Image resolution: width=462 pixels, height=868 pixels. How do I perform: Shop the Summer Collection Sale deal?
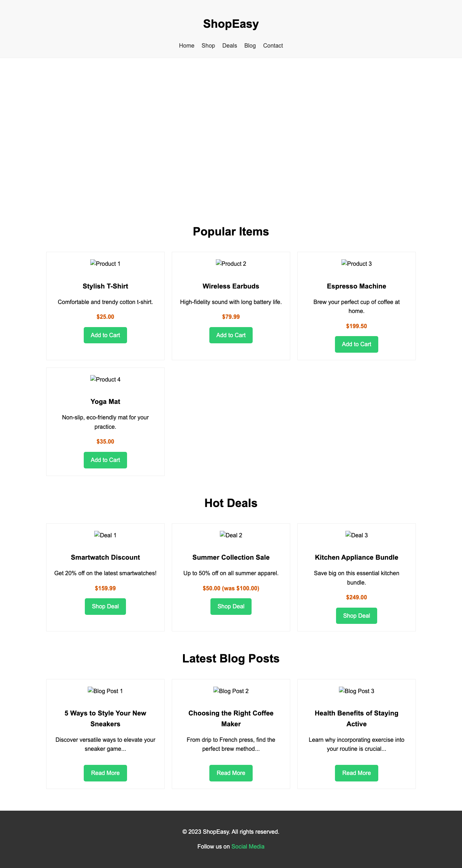pos(231,606)
